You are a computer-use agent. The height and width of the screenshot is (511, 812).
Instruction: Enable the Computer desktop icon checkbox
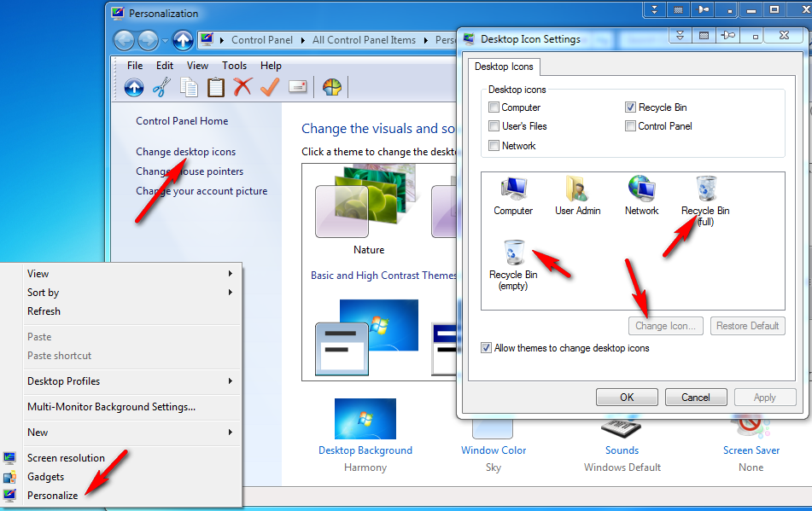coord(494,107)
